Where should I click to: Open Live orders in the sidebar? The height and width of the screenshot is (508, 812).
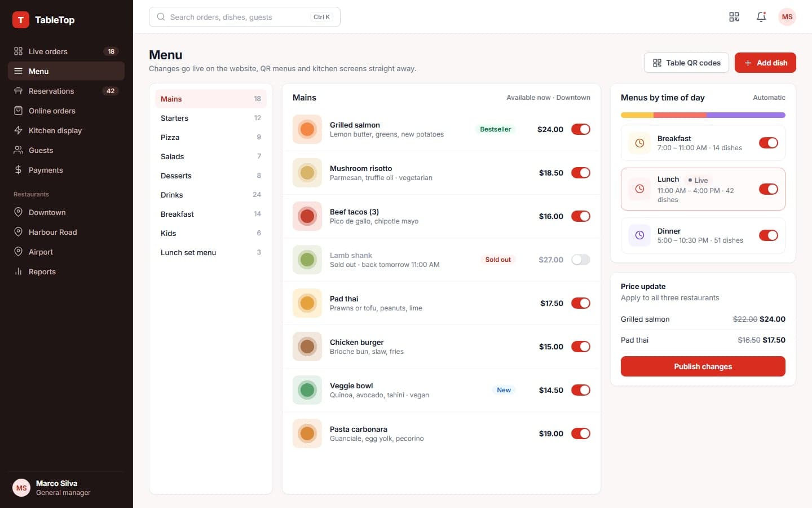click(x=66, y=51)
